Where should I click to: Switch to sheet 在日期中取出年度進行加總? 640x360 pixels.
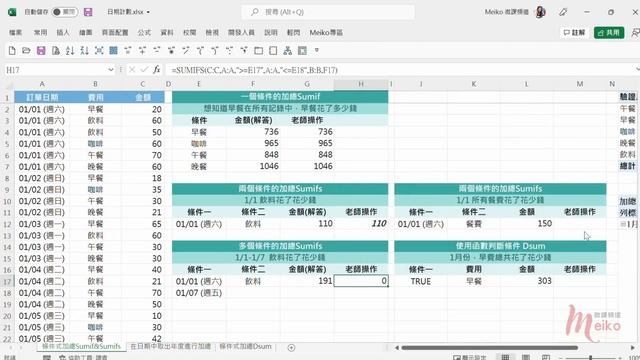coord(170,346)
